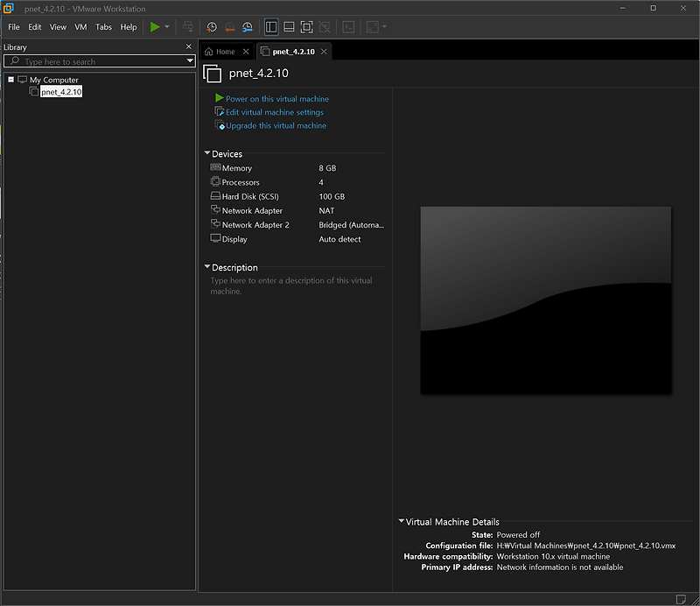This screenshot has height=606, width=700.
Task: Enter full screen mode
Action: (307, 27)
